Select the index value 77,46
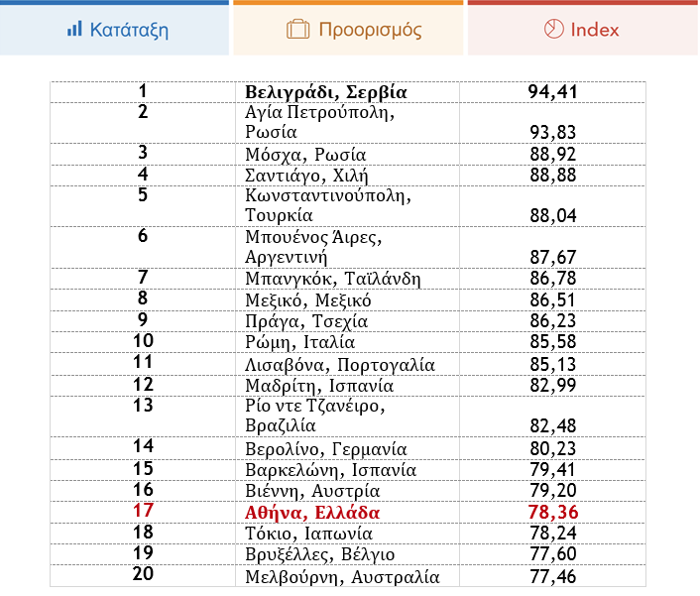Image resolution: width=700 pixels, height=596 pixels. pyautogui.click(x=553, y=577)
